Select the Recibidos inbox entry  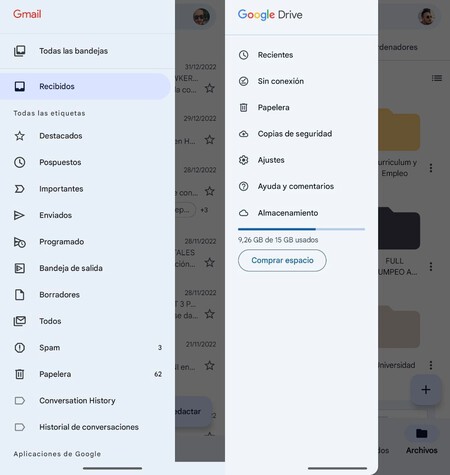(x=85, y=86)
